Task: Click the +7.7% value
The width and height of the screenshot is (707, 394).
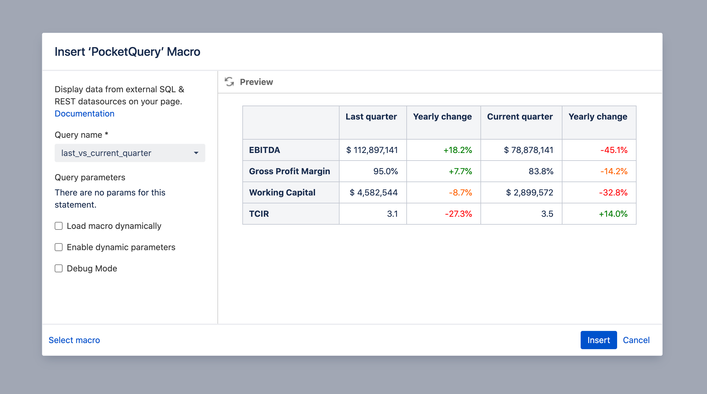Action: pyautogui.click(x=460, y=171)
